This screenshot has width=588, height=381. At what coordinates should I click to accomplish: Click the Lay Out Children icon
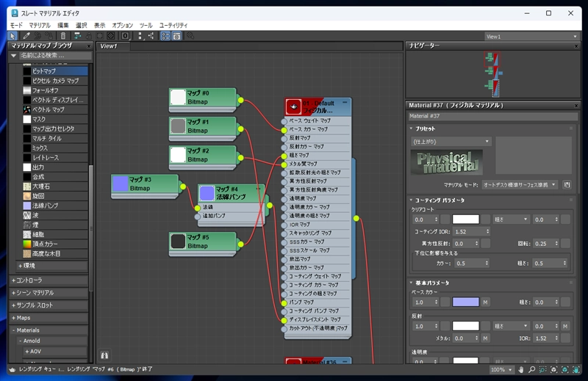click(151, 36)
